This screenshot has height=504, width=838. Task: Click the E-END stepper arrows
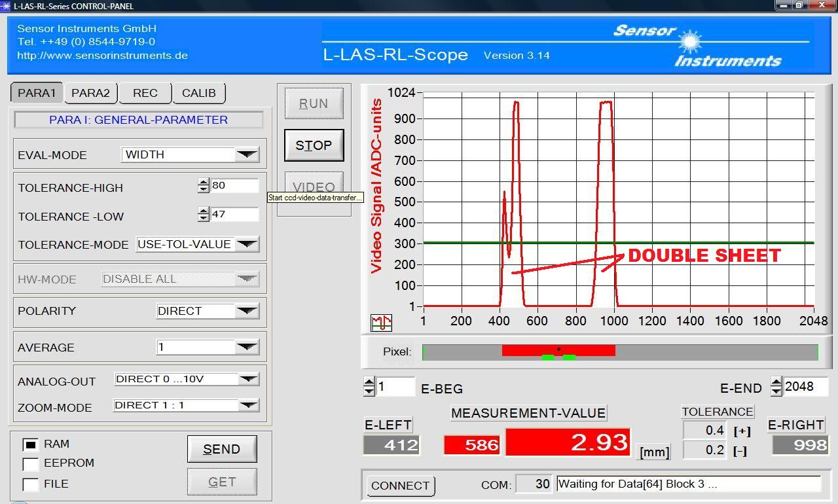click(776, 386)
